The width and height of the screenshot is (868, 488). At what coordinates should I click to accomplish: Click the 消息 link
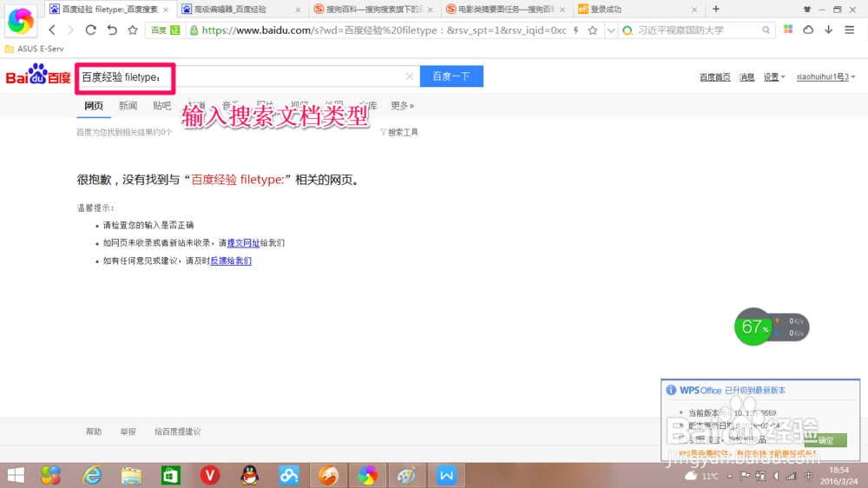(x=746, y=77)
